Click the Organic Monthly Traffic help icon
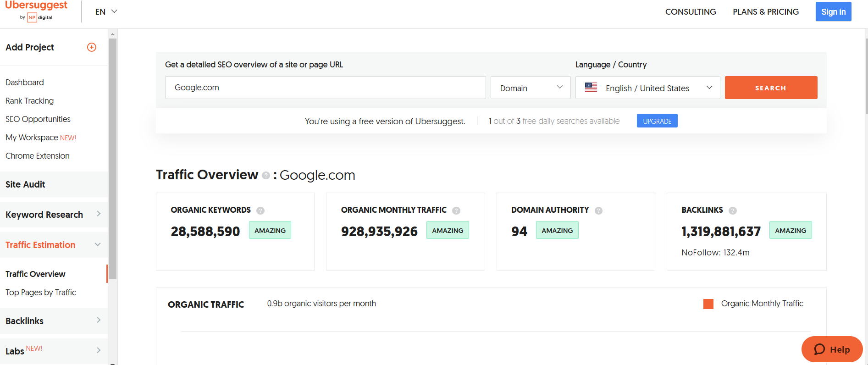The height and width of the screenshot is (365, 868). pyautogui.click(x=456, y=210)
